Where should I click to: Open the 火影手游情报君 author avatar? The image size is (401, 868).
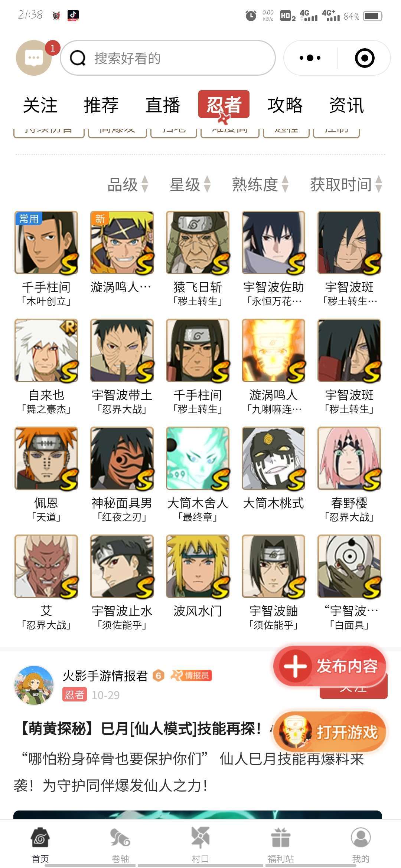(x=34, y=685)
